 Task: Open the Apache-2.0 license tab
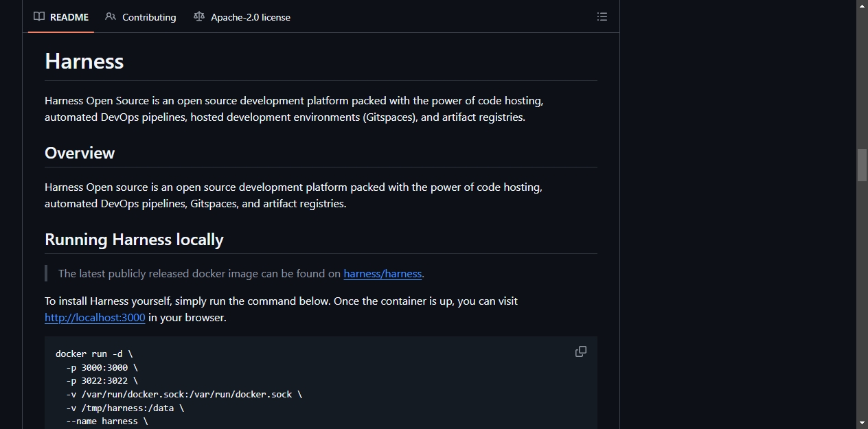pos(242,17)
